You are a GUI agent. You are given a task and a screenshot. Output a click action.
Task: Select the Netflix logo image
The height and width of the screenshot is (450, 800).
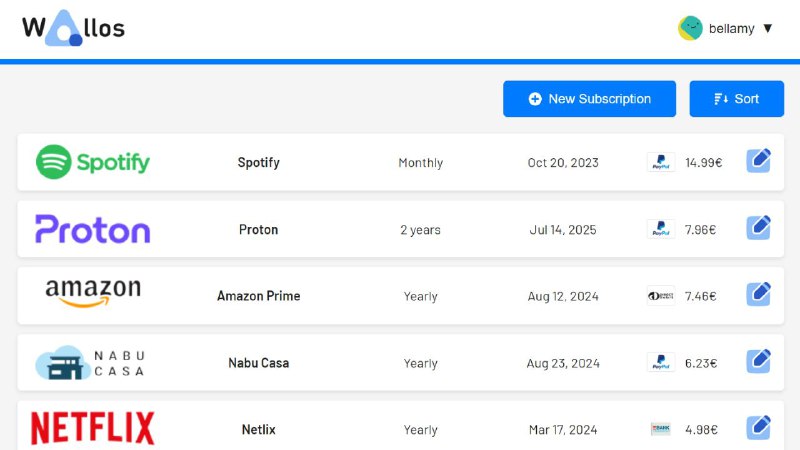(x=93, y=428)
